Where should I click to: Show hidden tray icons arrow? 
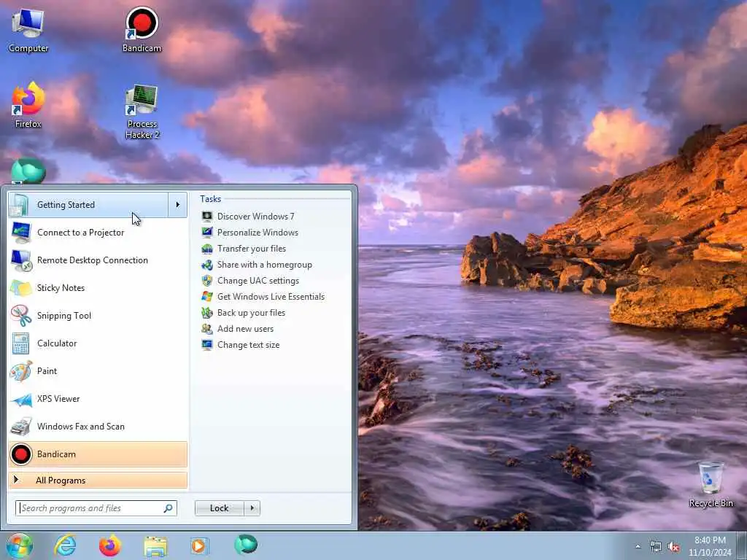[x=638, y=547]
